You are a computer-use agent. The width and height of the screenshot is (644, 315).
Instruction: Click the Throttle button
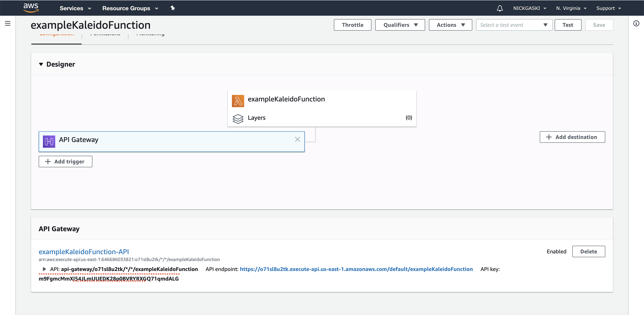[x=352, y=25]
